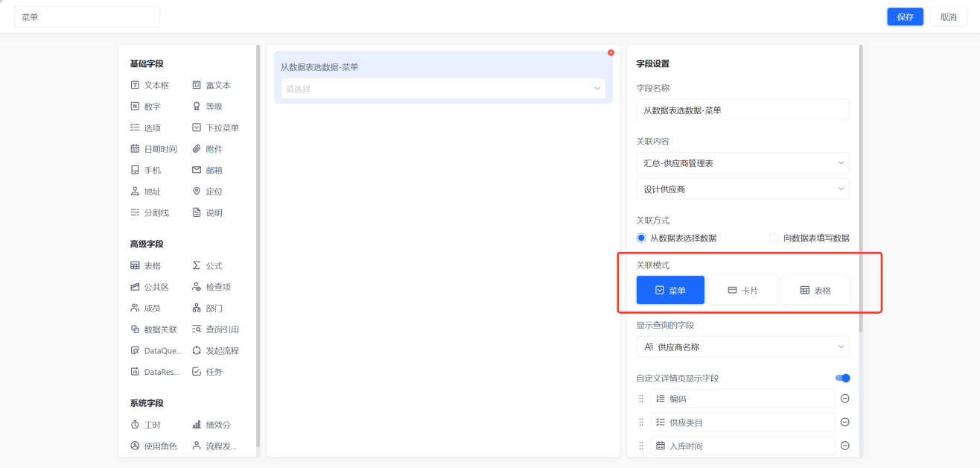Screen dimensions: 980x468
Task: Add the 成员 member field
Action: click(x=145, y=308)
